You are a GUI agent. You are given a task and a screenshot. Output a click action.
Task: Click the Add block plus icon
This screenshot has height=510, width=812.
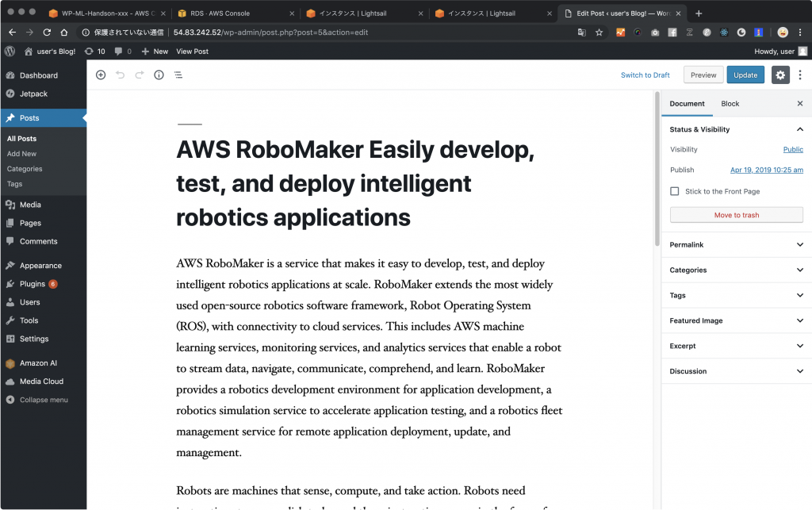coord(101,75)
